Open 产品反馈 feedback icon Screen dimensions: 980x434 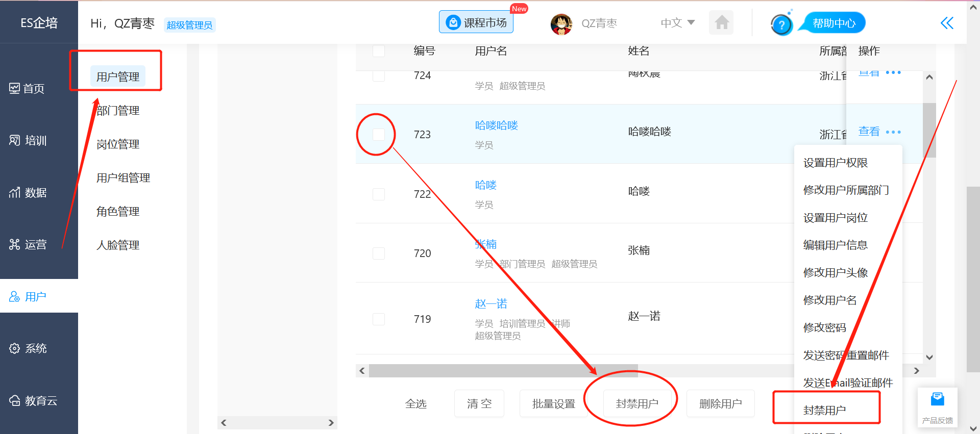click(x=937, y=406)
